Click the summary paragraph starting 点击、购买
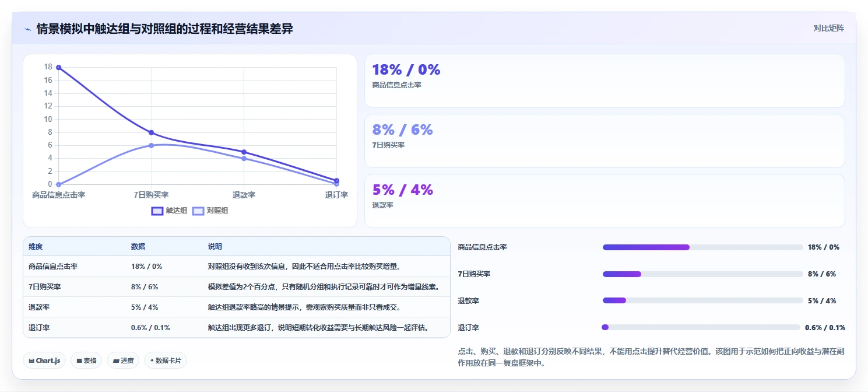The height and width of the screenshot is (392, 868). (650, 357)
